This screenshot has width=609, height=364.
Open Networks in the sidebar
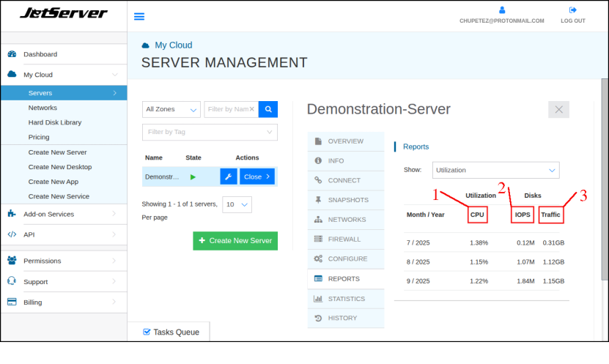(x=43, y=108)
